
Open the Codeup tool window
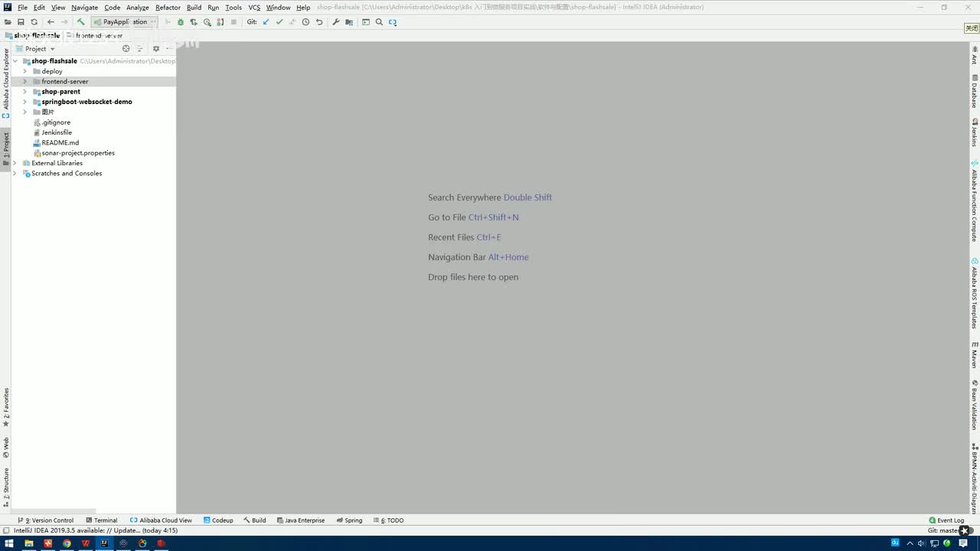pyautogui.click(x=218, y=520)
